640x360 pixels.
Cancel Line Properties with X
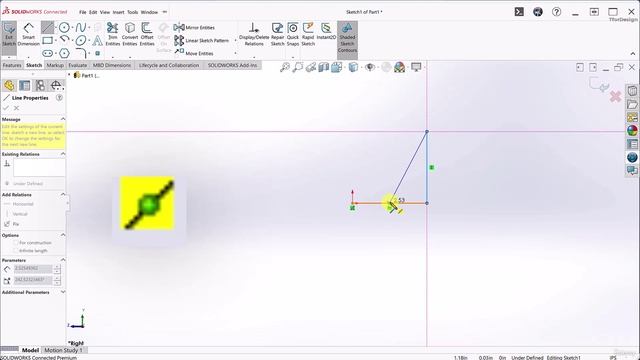click(x=16, y=108)
